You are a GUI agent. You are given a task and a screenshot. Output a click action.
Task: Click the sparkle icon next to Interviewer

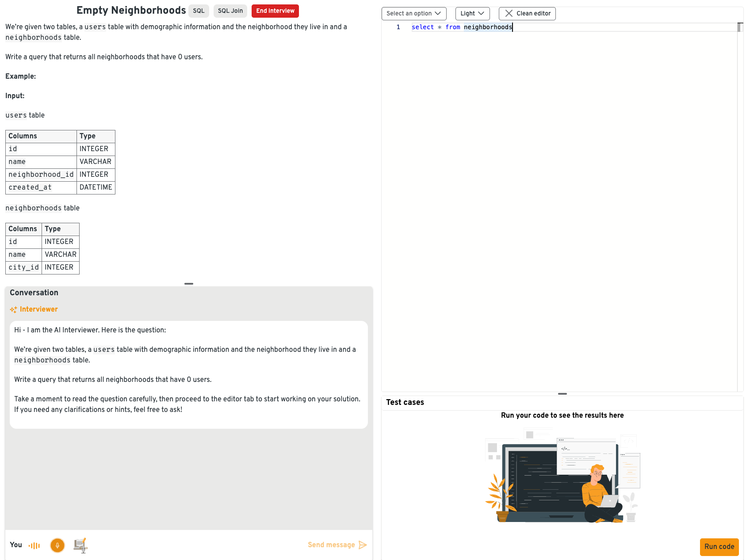point(13,309)
